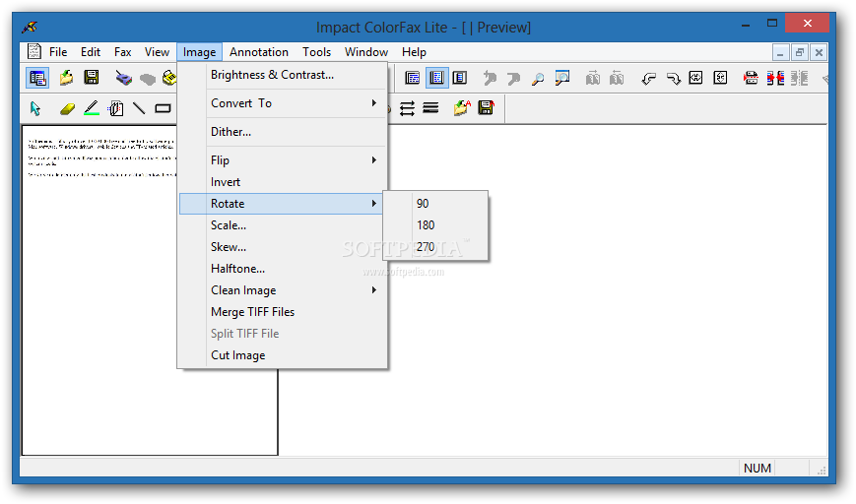Click the Open file folder icon
Viewport: 856px width, 504px height.
click(66, 78)
